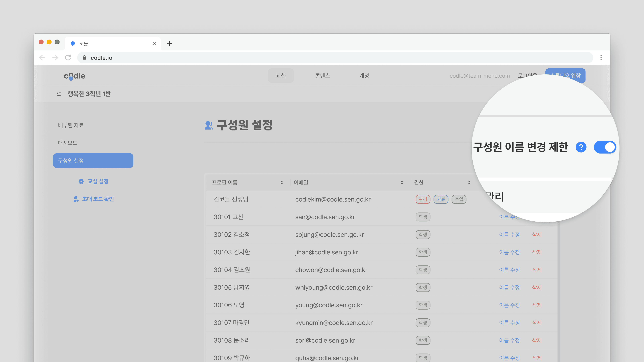
Task: Sort by 이메일 column arrows
Action: tap(402, 183)
